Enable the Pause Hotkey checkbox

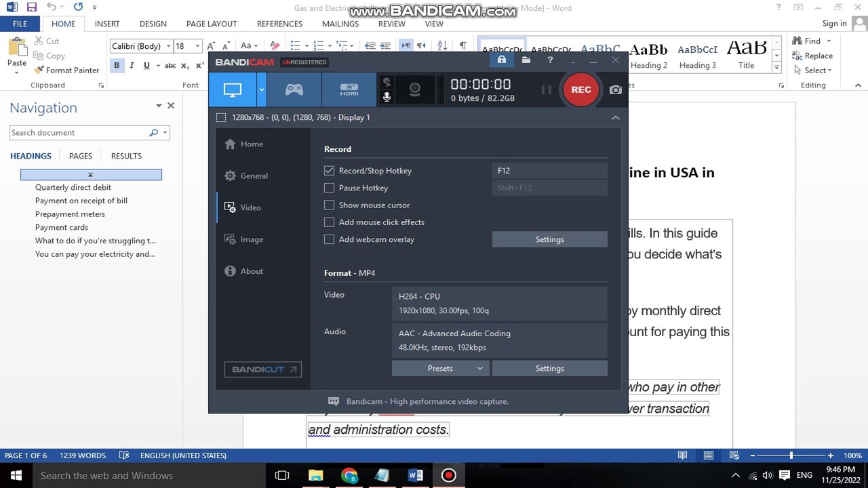(330, 188)
